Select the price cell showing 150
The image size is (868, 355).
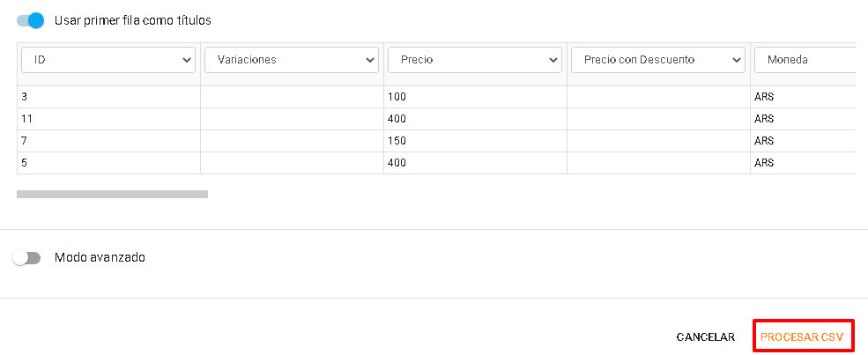pos(475,141)
